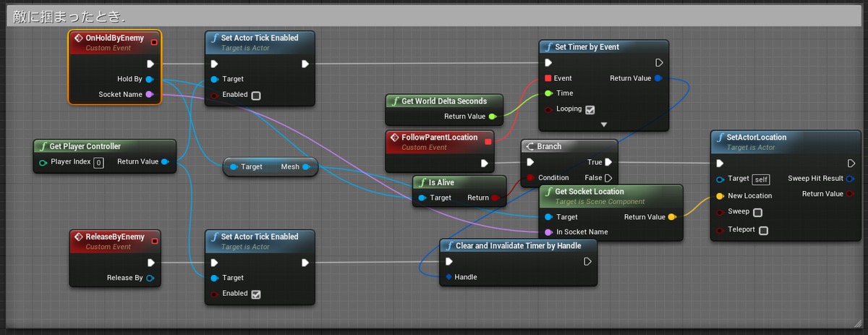The height and width of the screenshot is (335, 868).
Task: Click the False exec pin on Branch
Action: (x=608, y=177)
